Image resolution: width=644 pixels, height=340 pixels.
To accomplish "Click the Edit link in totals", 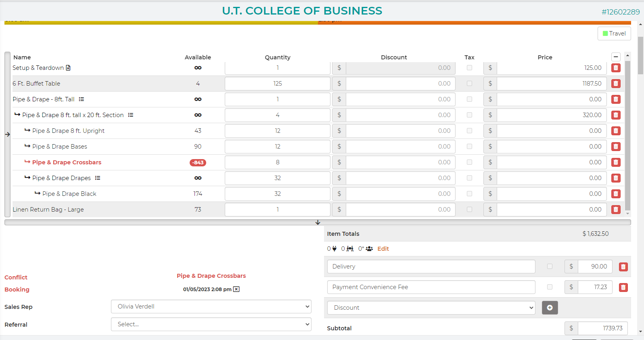I will click(x=383, y=249).
